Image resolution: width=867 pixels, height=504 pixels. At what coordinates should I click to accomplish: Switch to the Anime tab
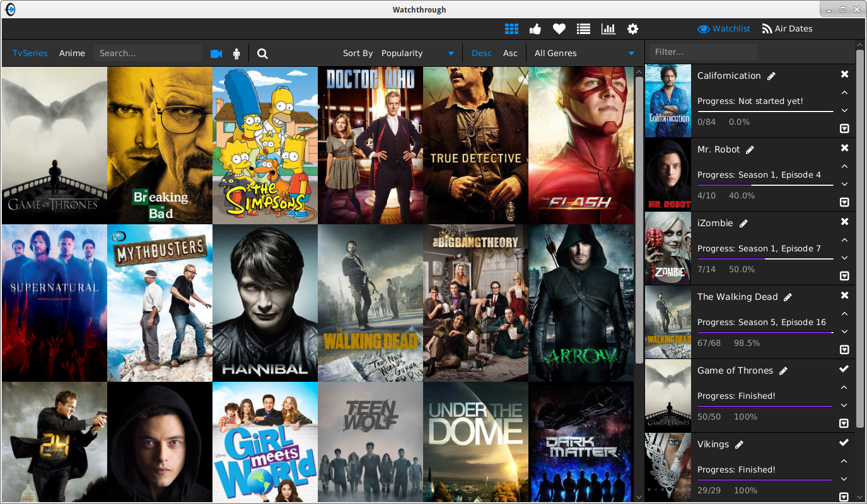pyautogui.click(x=72, y=54)
